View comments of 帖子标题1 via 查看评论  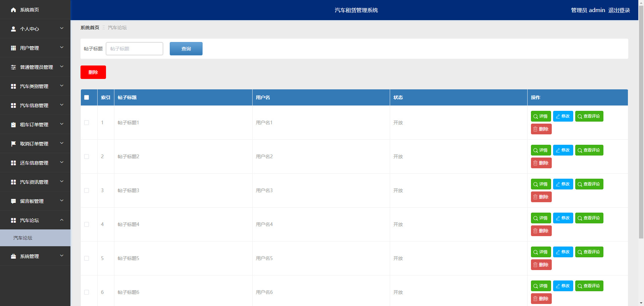coord(589,116)
